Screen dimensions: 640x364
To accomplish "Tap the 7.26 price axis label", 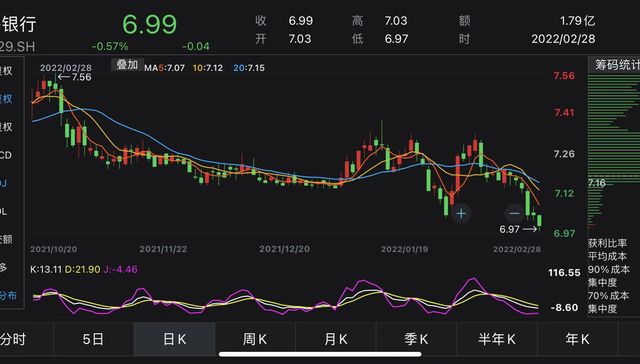I will point(564,154).
